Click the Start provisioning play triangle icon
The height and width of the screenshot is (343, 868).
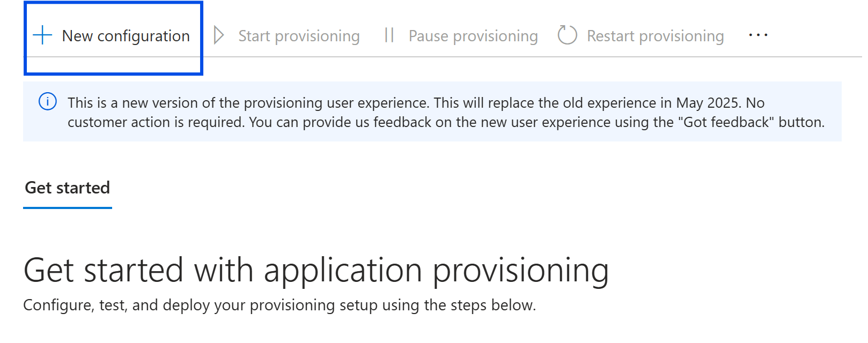pos(218,35)
